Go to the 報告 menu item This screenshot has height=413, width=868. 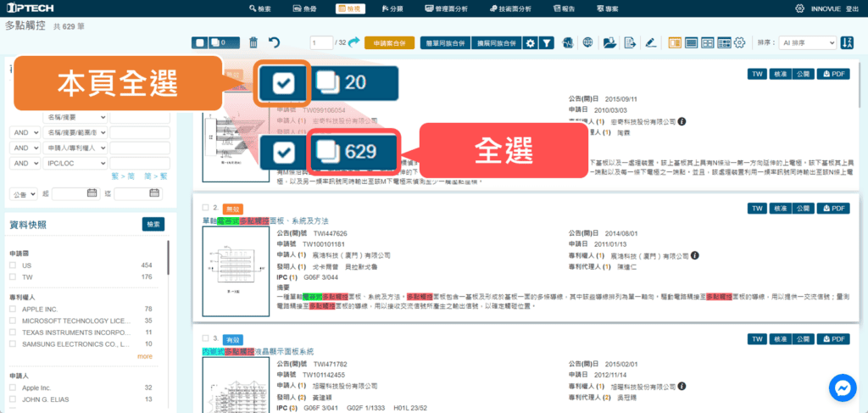point(566,8)
